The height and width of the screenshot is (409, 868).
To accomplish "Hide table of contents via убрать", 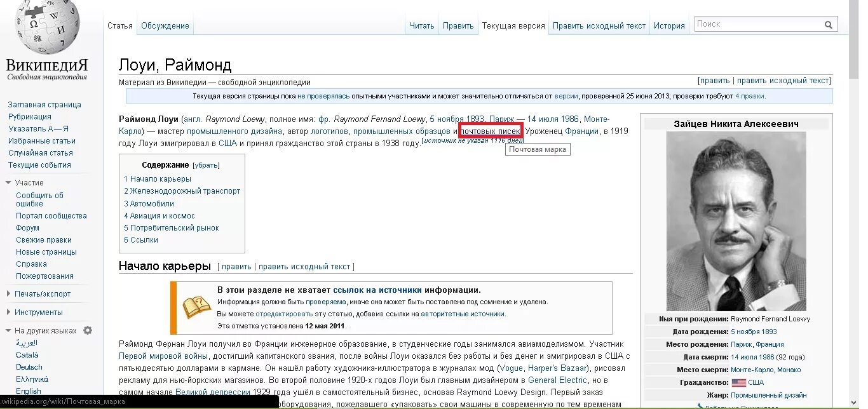I will (x=206, y=165).
